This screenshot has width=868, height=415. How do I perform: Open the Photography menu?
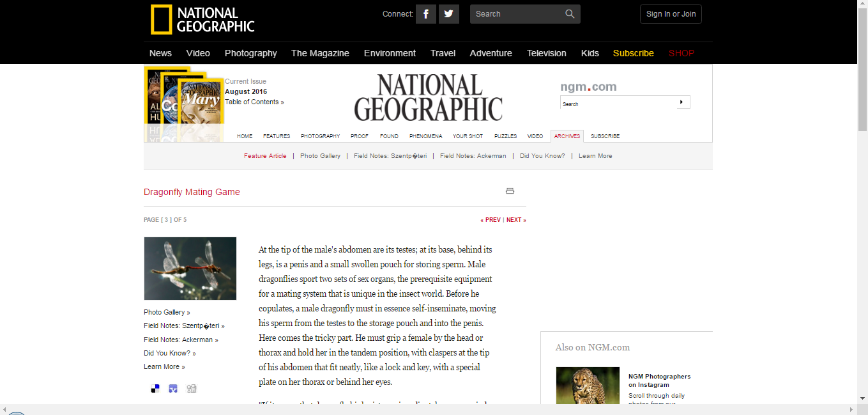tap(250, 53)
